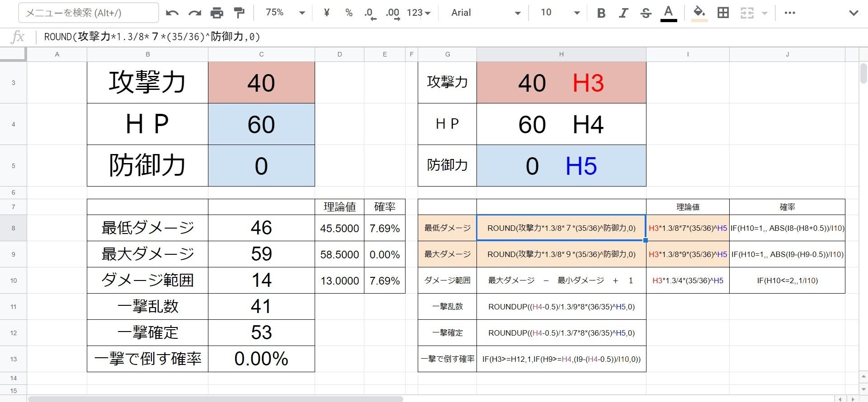868x402 pixels.
Task: Click the scroll down arrow
Action: [x=863, y=388]
